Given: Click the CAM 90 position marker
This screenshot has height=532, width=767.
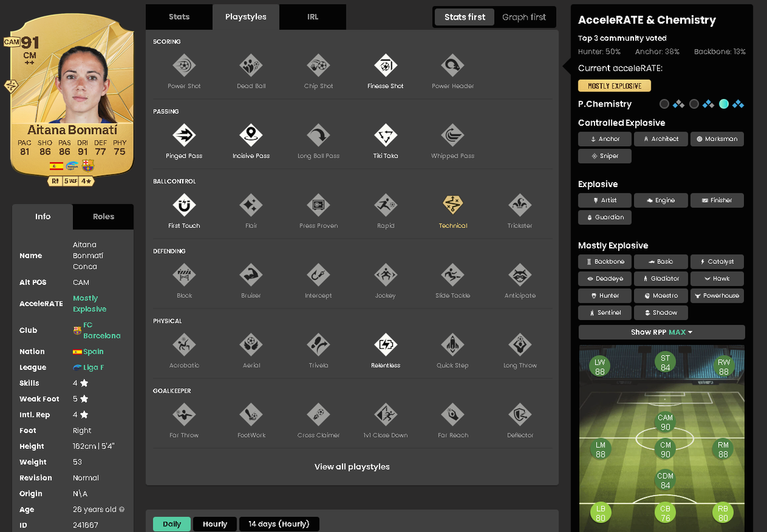Looking at the screenshot, I should click(665, 422).
